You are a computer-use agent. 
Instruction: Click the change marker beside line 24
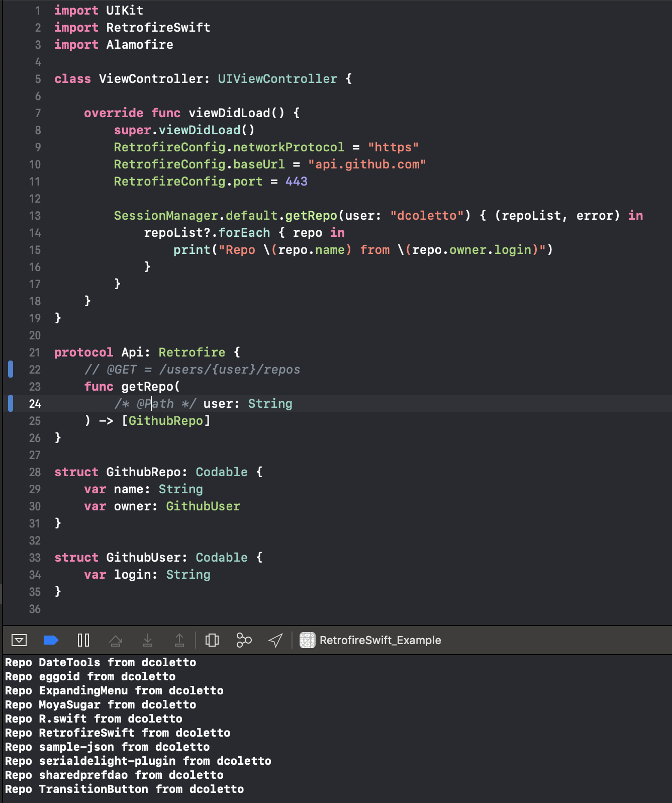pyautogui.click(x=11, y=404)
